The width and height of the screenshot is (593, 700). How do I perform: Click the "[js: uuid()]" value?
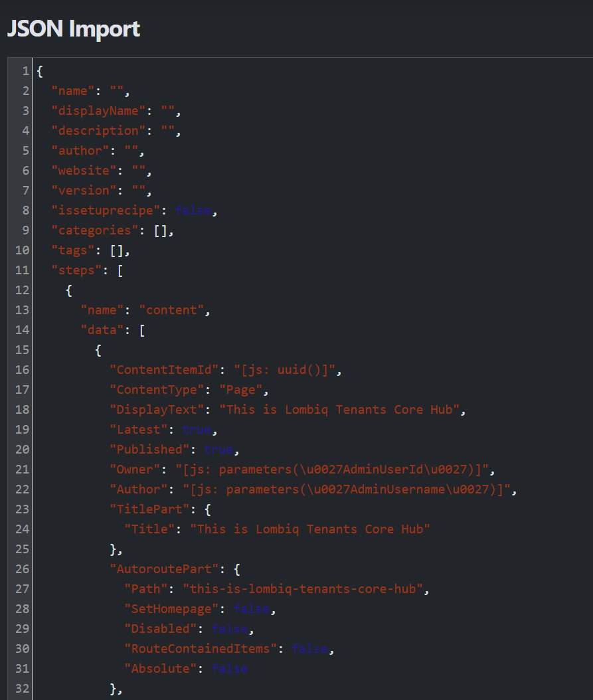click(x=285, y=370)
